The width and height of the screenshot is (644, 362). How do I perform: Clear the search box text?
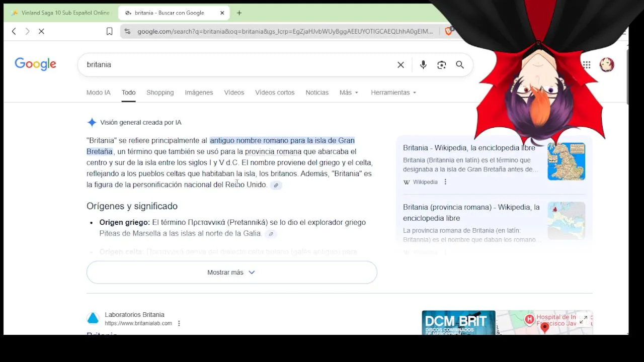[400, 64]
